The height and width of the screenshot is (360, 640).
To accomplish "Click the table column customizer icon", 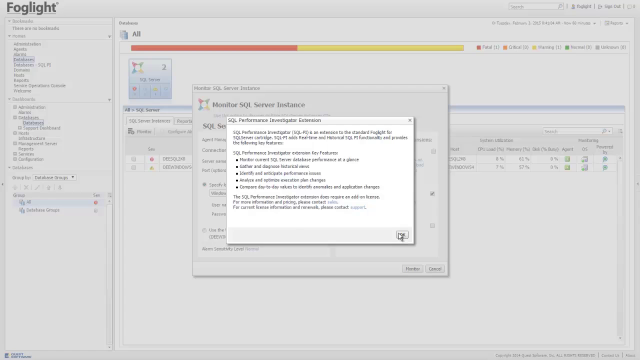I will click(620, 131).
